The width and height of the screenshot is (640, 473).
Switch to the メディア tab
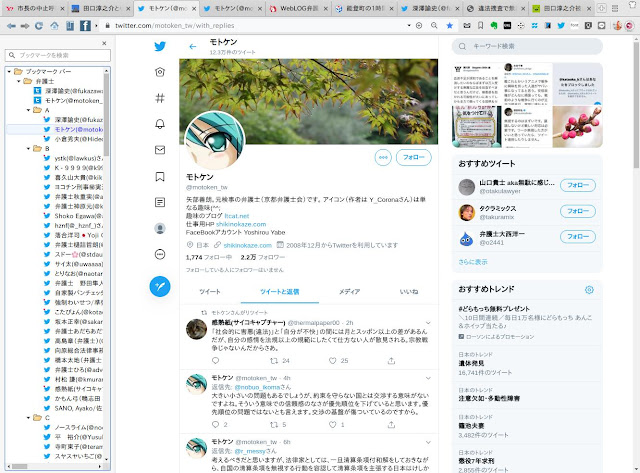(x=349, y=292)
